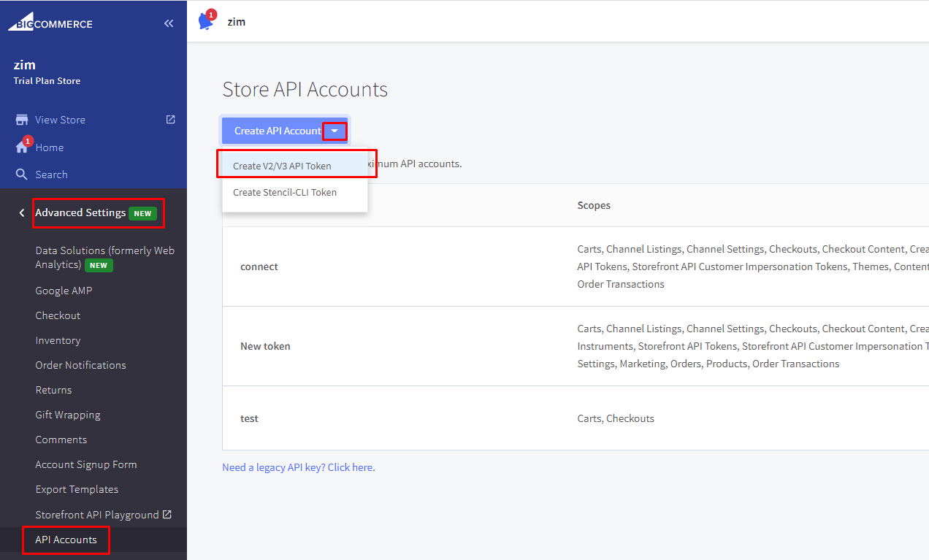Click 'Carts, Checkouts' scopes in test row

point(616,418)
